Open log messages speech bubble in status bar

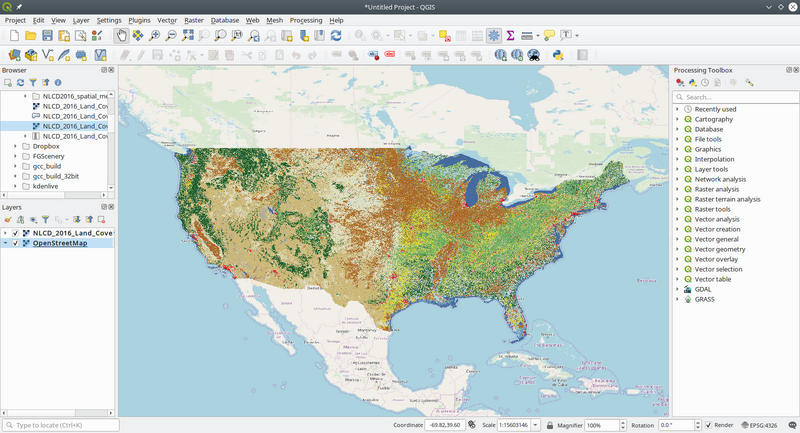[792, 425]
